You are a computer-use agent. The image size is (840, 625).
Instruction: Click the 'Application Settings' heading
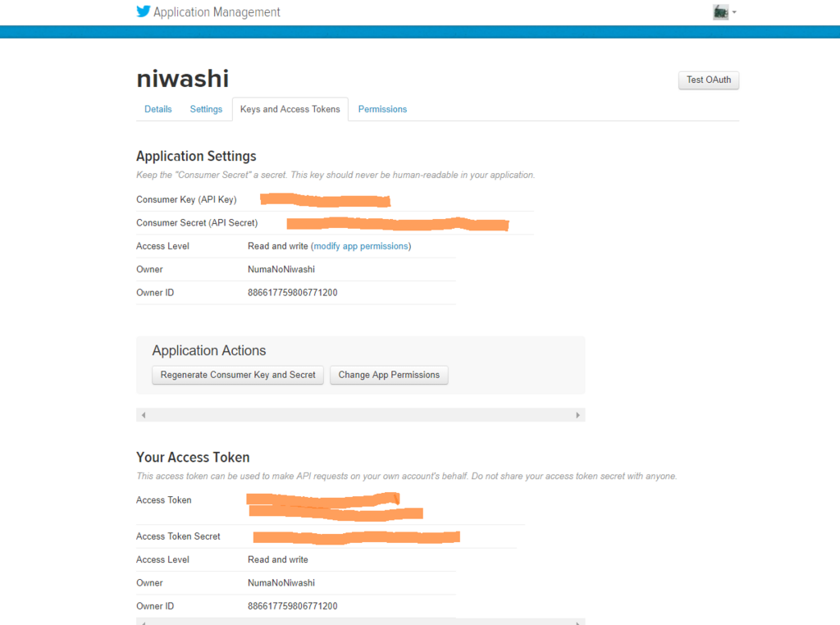point(196,157)
